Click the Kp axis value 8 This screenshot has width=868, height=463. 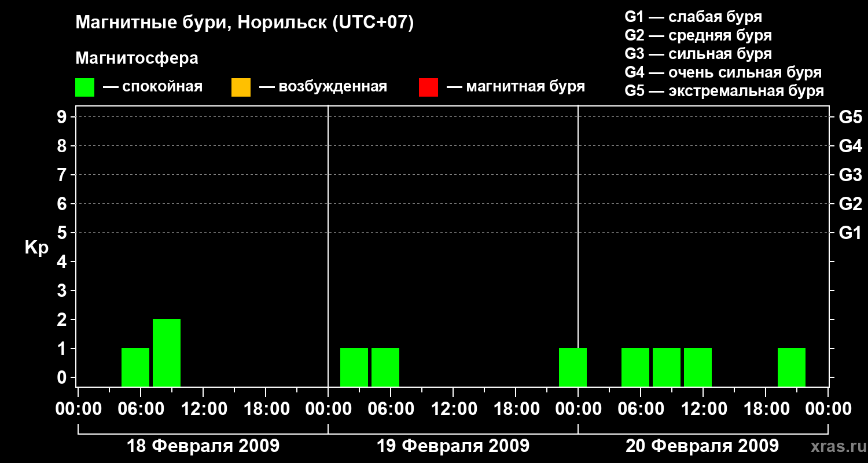coord(63,146)
